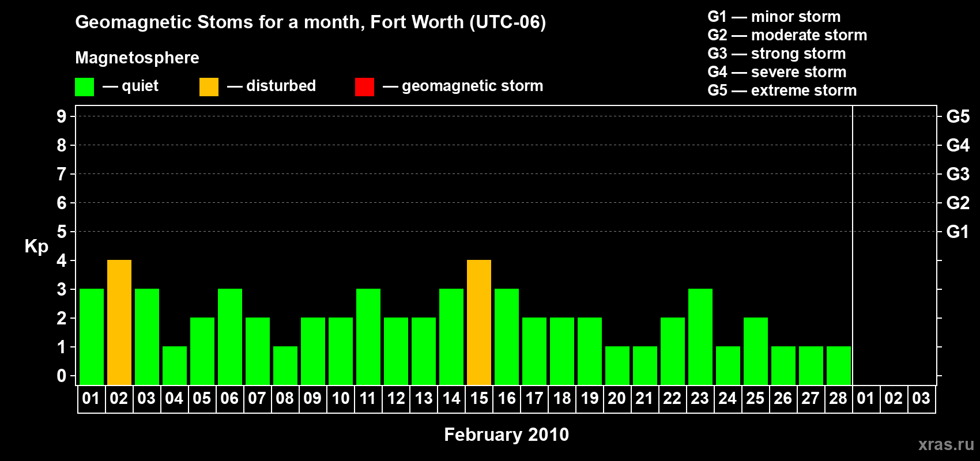Image resolution: width=980 pixels, height=461 pixels.
Task: Click the Kp value 0 on left axis
Action: [62, 376]
